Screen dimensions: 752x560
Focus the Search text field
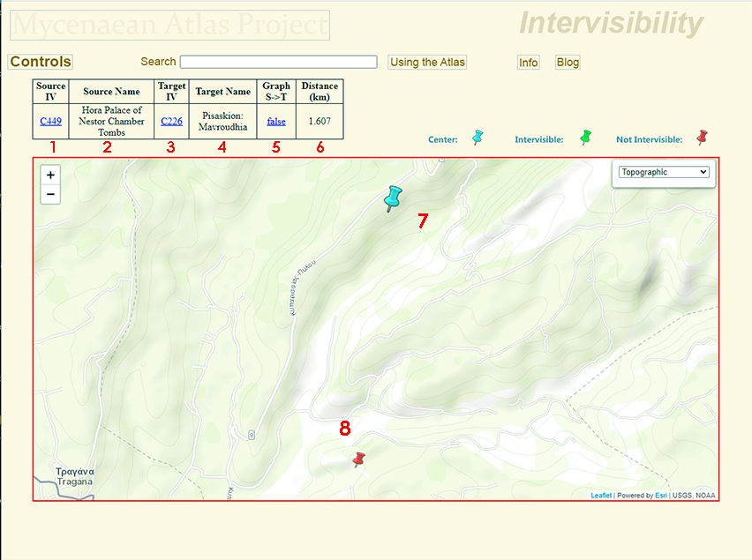pyautogui.click(x=278, y=62)
